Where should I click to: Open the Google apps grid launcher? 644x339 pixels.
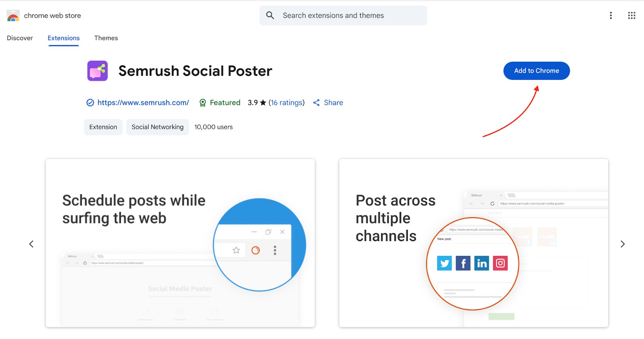(632, 15)
